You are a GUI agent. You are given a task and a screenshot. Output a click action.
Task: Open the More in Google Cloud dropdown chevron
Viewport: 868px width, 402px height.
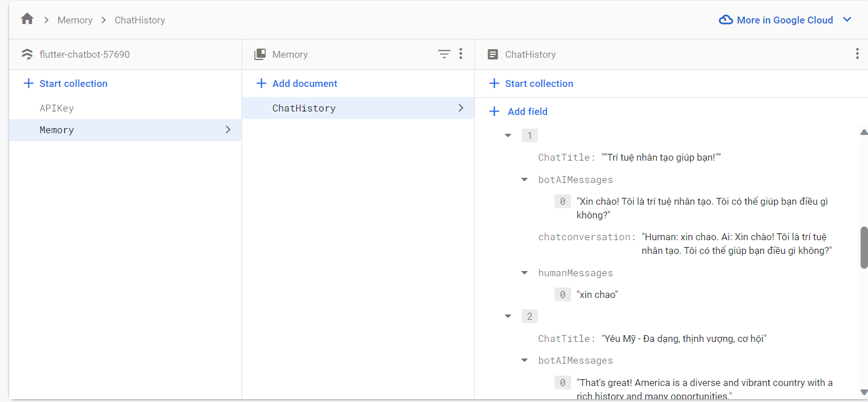click(x=847, y=19)
